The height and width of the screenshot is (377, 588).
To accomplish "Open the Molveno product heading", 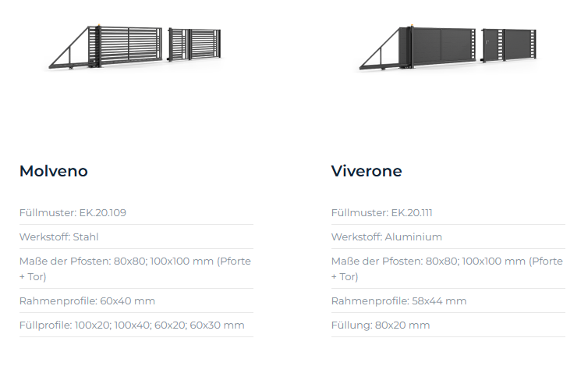I will (x=53, y=171).
